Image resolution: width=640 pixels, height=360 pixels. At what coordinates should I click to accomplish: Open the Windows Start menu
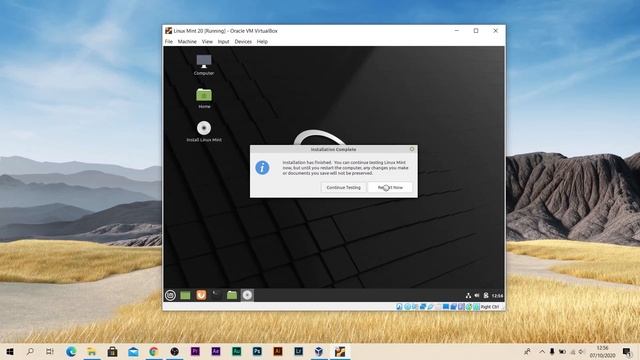[10, 351]
